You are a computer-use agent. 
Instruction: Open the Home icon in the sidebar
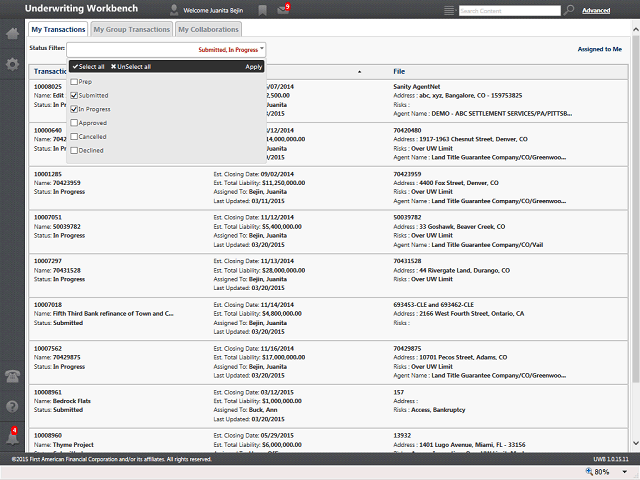12,33
